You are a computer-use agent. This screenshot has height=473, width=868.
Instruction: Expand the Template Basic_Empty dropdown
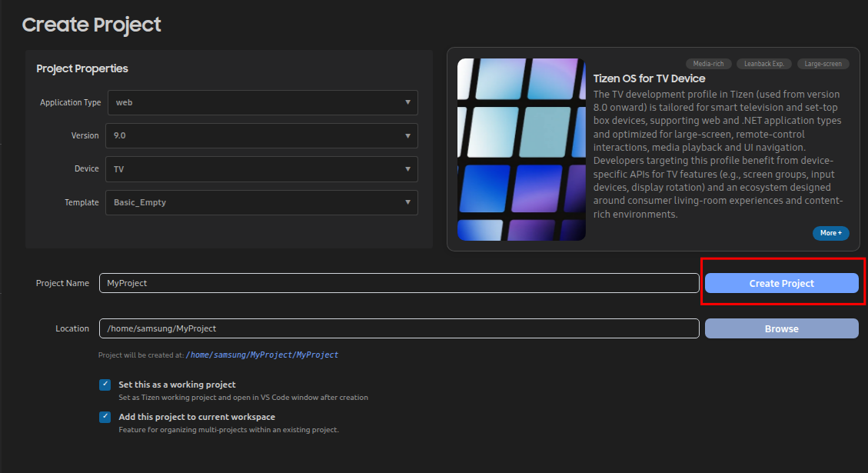coord(261,202)
